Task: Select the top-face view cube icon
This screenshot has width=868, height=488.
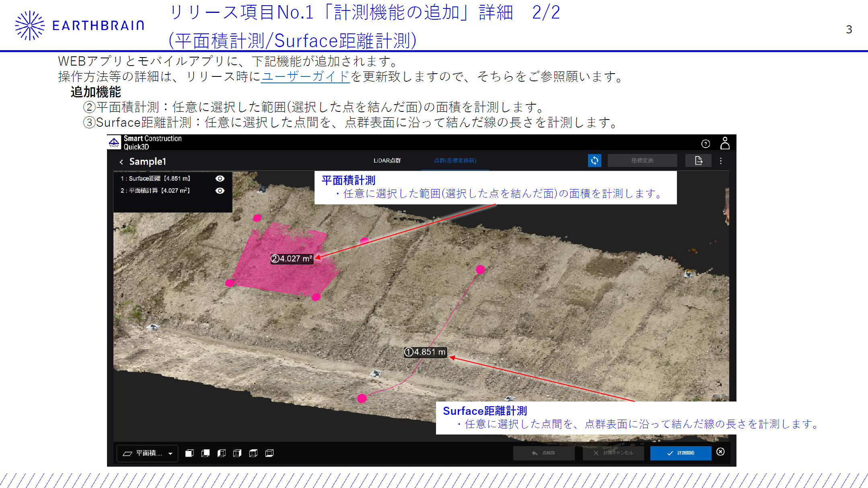Action: coord(253,453)
